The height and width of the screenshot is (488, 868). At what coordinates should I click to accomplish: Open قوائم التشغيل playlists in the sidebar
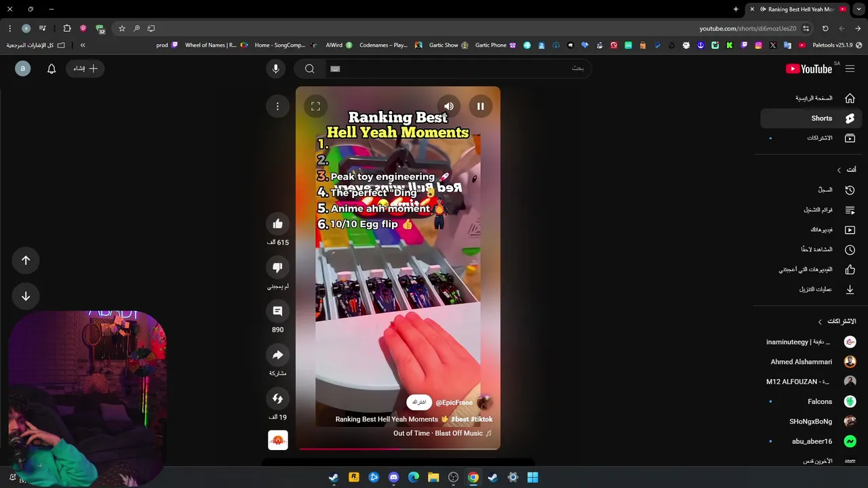coord(811,210)
